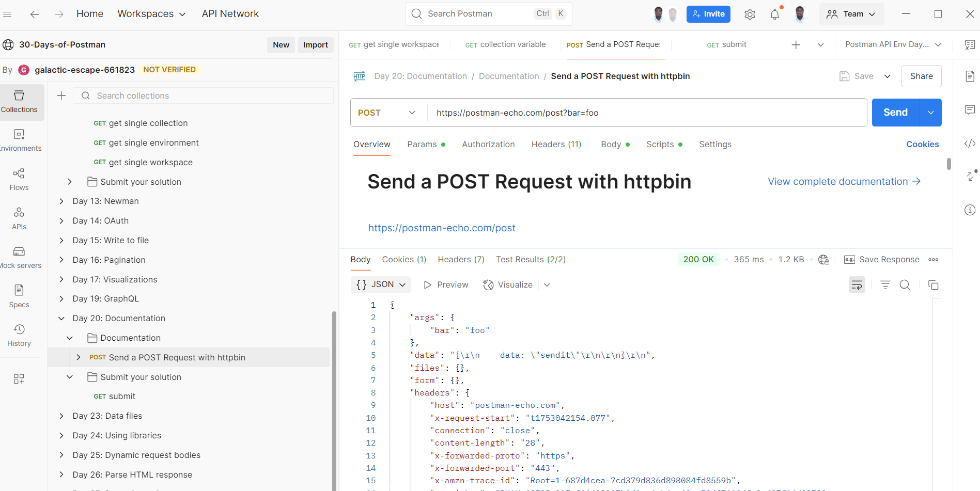
Task: Collapse Day 20: Documentation folder
Action: click(x=61, y=319)
